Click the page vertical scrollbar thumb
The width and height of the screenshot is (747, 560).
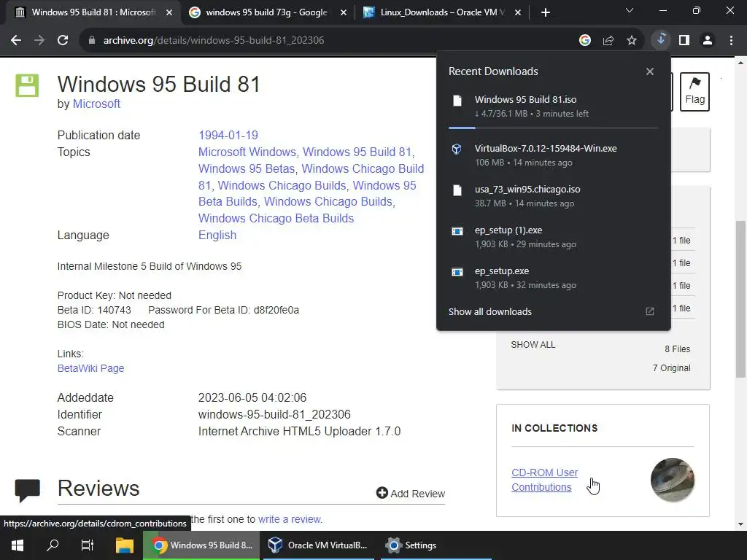coord(740,298)
